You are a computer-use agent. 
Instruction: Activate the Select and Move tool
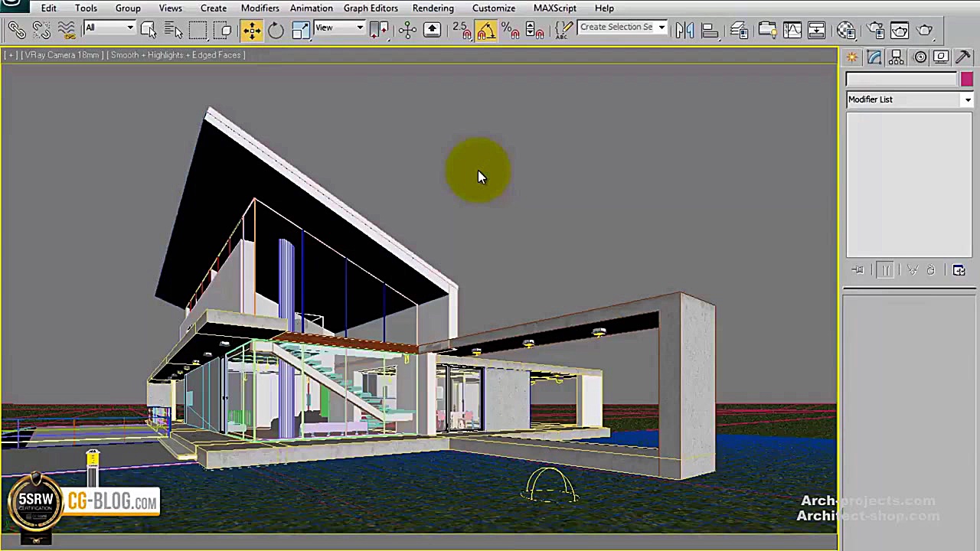pos(251,30)
